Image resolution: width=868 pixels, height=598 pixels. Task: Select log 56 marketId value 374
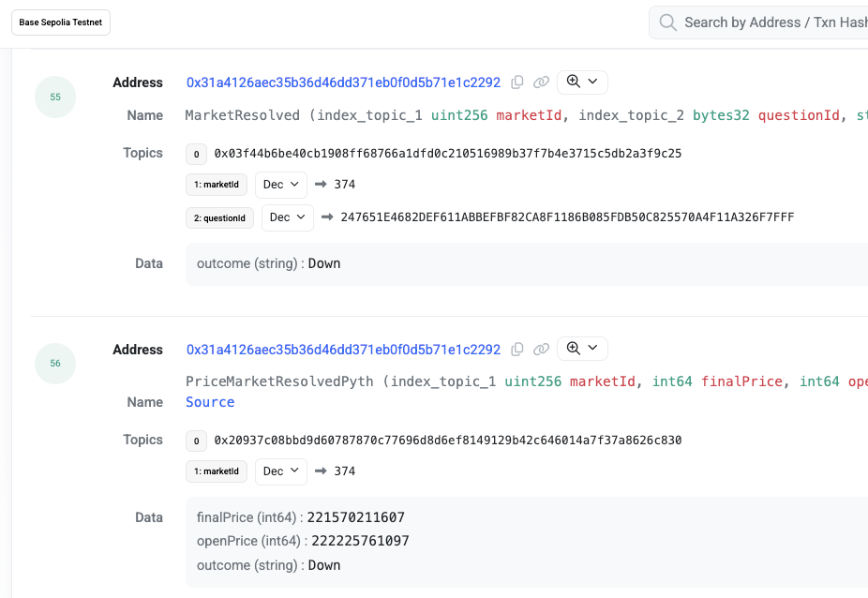click(x=345, y=471)
